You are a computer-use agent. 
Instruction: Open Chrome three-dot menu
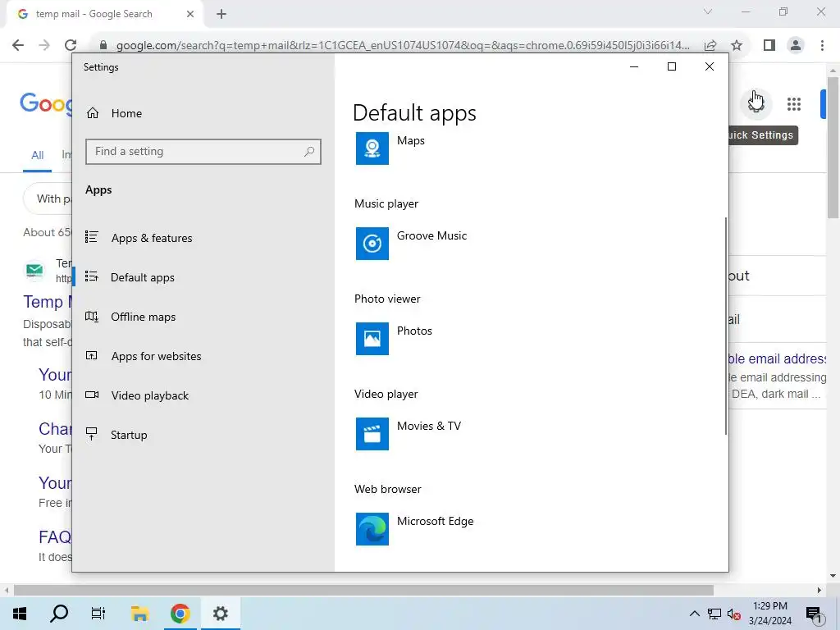[x=822, y=45]
